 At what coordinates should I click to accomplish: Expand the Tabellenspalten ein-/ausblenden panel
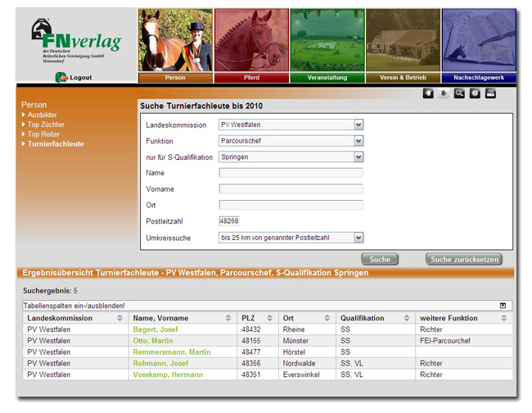pos(503,306)
